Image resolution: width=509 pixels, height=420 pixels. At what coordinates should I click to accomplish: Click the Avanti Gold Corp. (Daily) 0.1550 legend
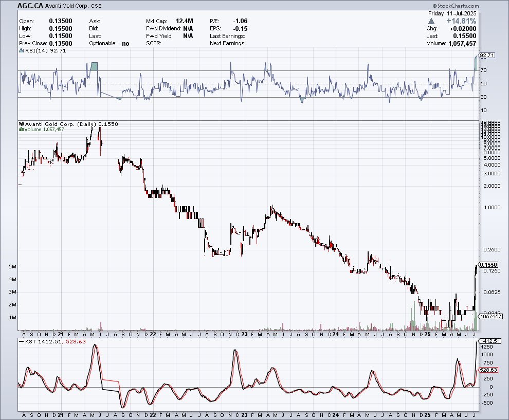coord(71,124)
